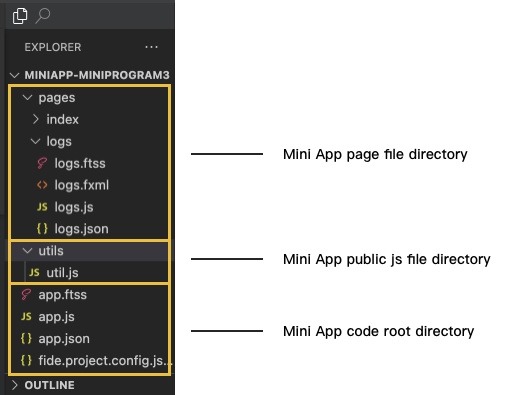Open app.json file name
The image size is (528, 395).
coord(64,339)
